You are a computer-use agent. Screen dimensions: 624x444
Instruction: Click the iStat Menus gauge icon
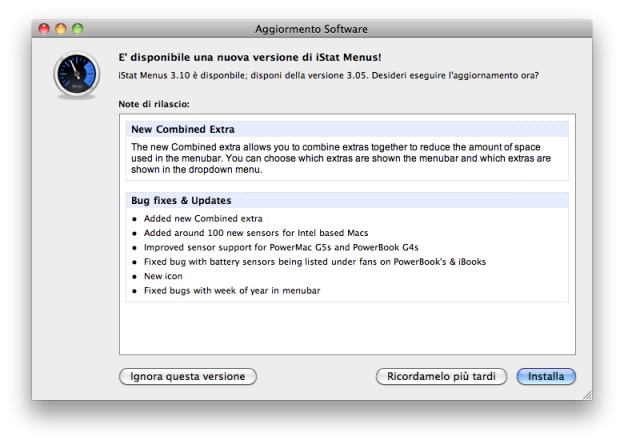click(x=76, y=74)
